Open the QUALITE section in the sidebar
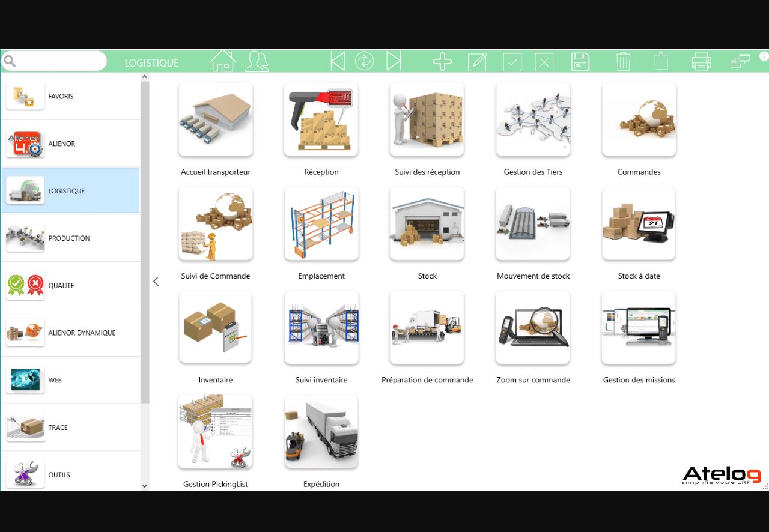This screenshot has height=532, width=769. pos(69,285)
